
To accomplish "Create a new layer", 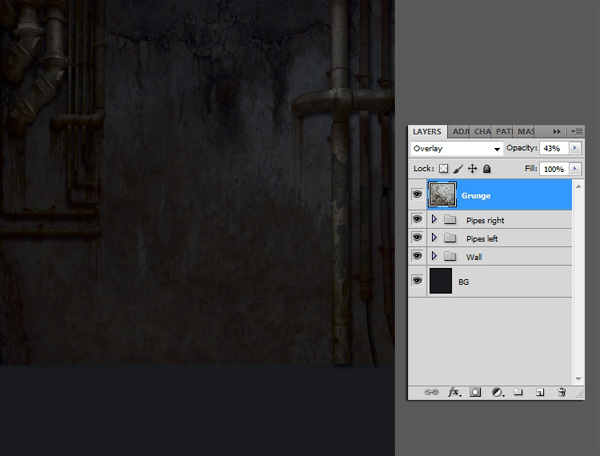I will pos(540,393).
